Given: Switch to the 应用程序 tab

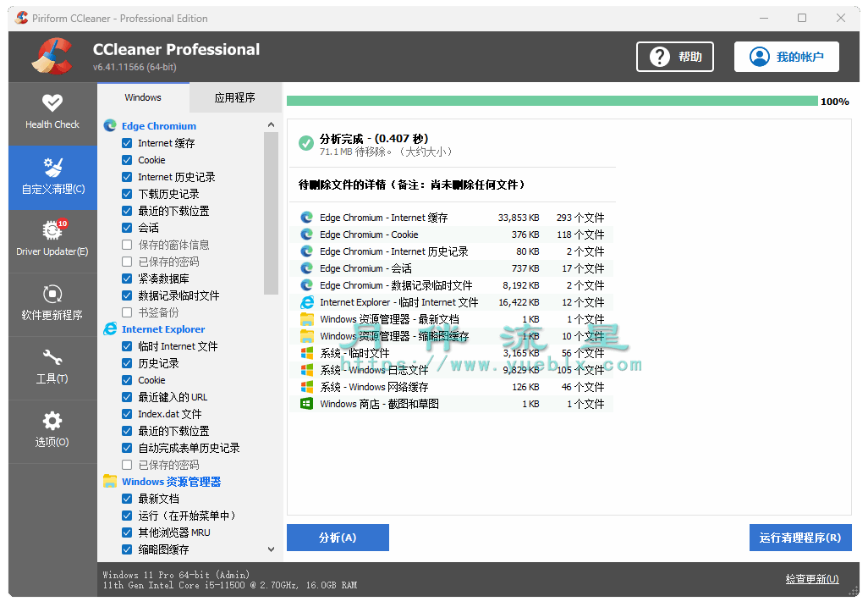Looking at the screenshot, I should (x=235, y=98).
